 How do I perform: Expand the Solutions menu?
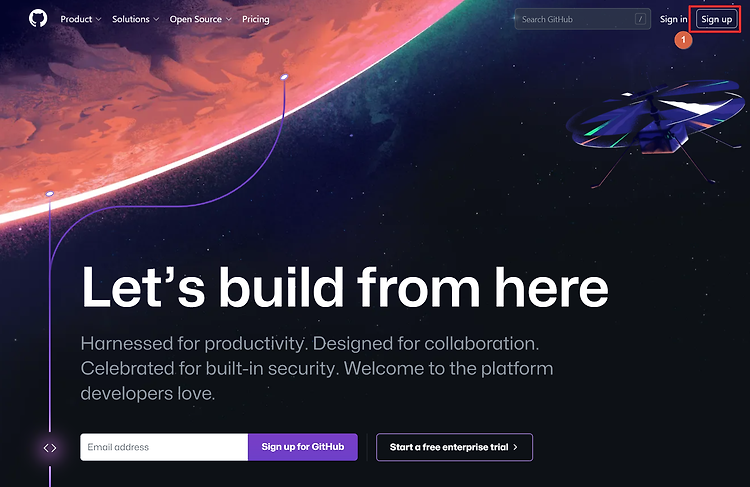[135, 19]
